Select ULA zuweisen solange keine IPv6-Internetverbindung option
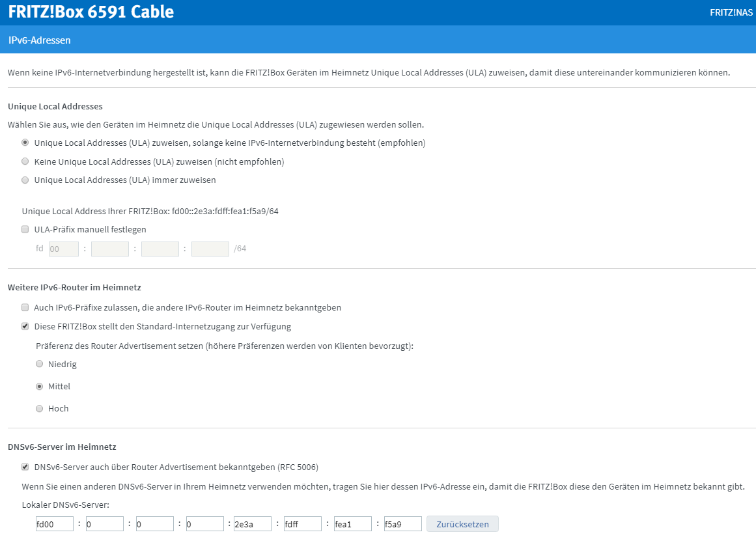Image resolution: width=756 pixels, height=541 pixels. [25, 143]
